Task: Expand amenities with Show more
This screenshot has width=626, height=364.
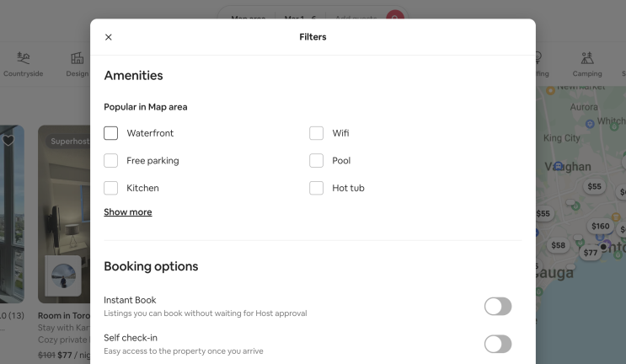Action: point(128,212)
